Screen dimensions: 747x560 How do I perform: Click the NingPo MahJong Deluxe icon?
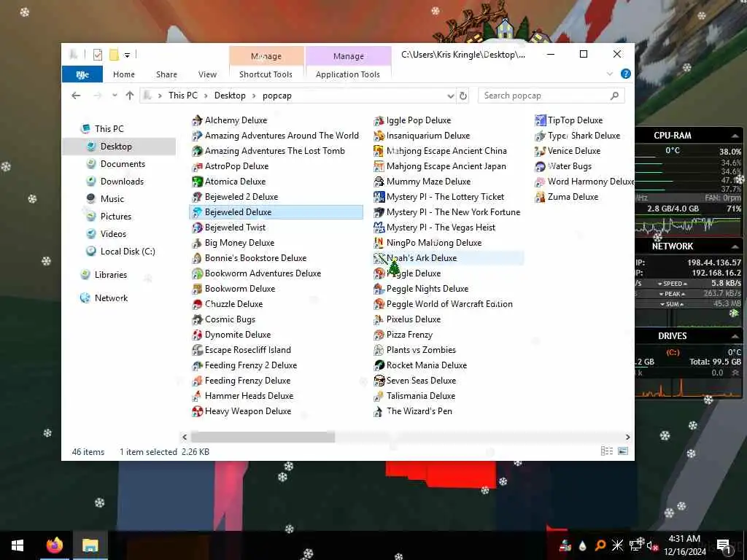[x=379, y=243]
